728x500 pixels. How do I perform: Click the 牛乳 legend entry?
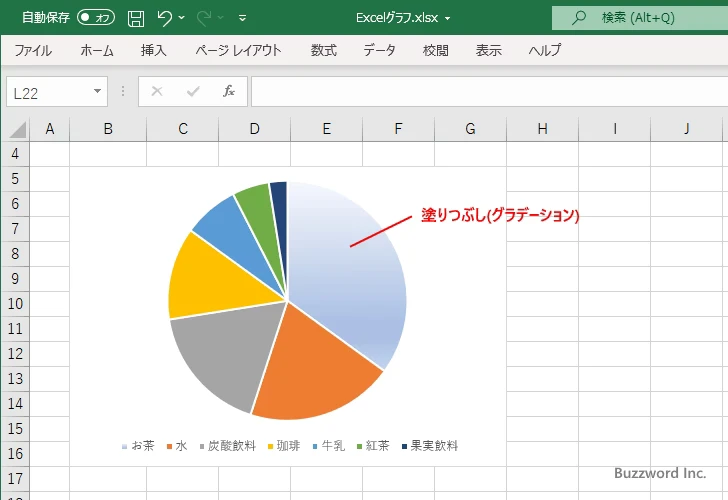pyautogui.click(x=329, y=446)
